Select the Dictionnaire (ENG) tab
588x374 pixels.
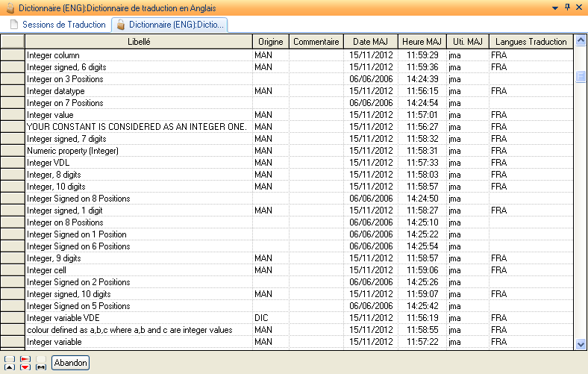176,25
